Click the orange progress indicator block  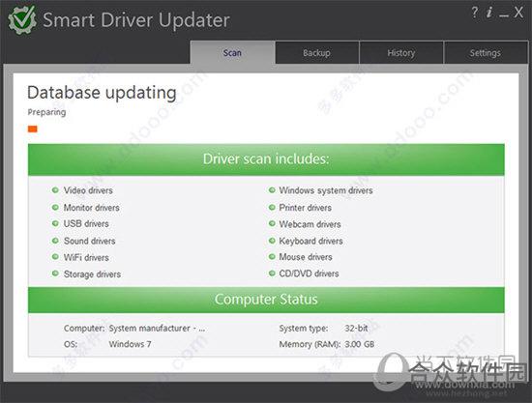(33, 129)
